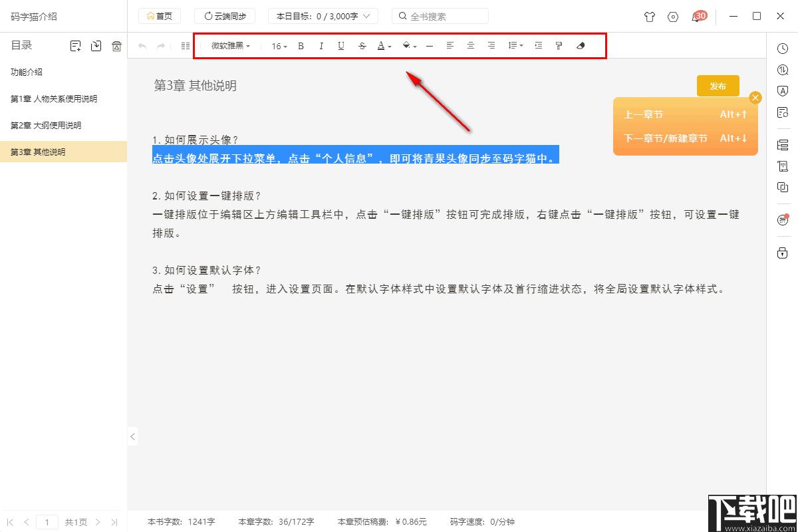
Task: Open the skin theme T-shirt icon
Action: [x=649, y=17]
